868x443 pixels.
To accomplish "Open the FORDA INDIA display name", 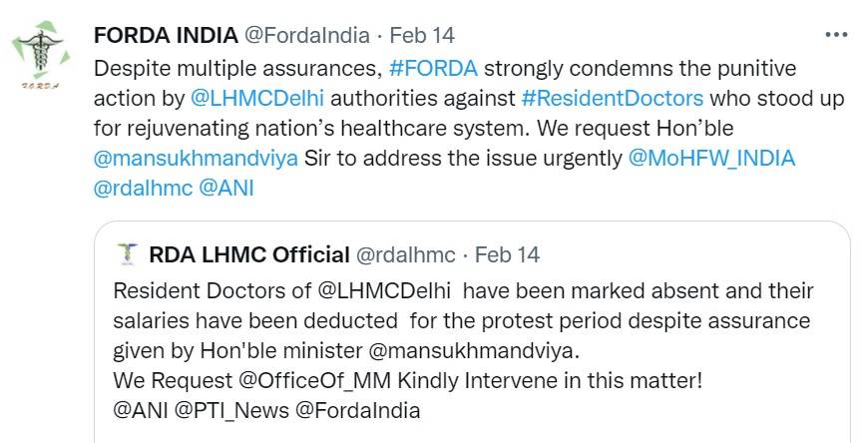I will tap(165, 35).
